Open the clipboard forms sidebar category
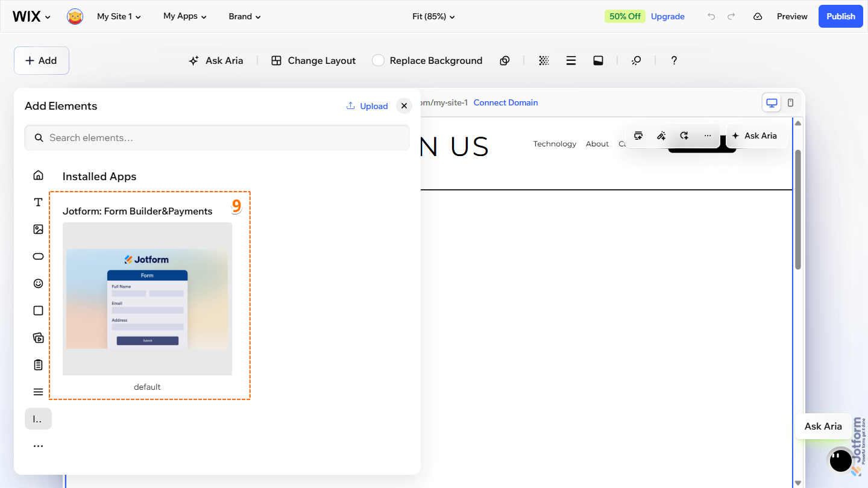 click(38, 364)
